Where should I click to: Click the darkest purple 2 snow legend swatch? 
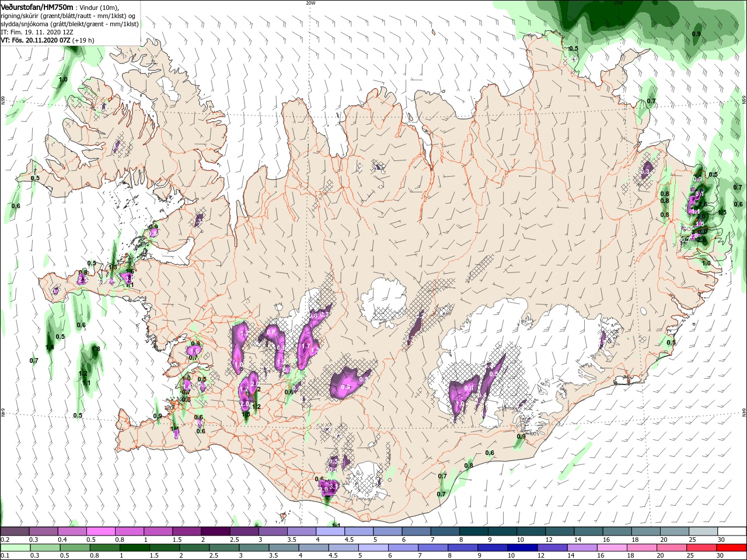click(215, 531)
